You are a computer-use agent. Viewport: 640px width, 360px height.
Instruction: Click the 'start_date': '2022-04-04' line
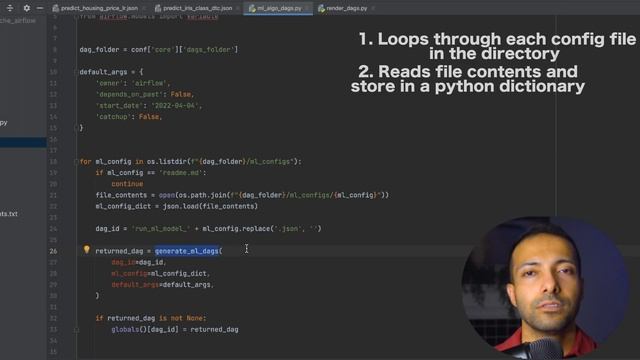pos(149,105)
